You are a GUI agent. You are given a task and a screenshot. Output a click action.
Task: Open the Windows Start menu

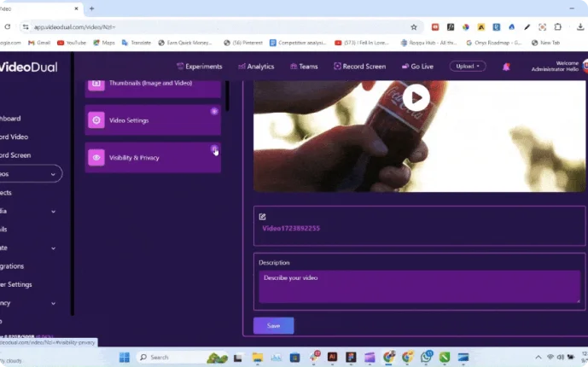click(125, 357)
